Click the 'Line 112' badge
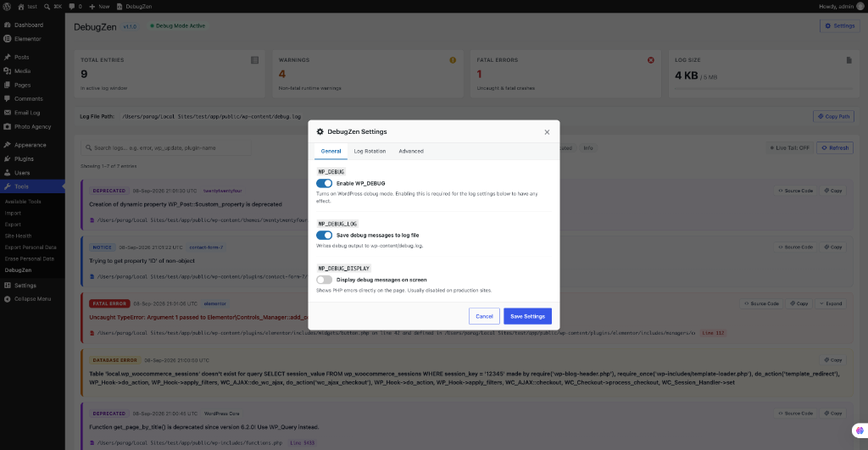868x450 pixels. [713, 333]
